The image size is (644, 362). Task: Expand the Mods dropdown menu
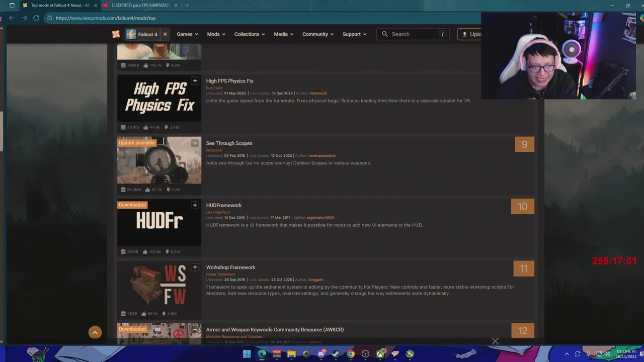(x=216, y=34)
